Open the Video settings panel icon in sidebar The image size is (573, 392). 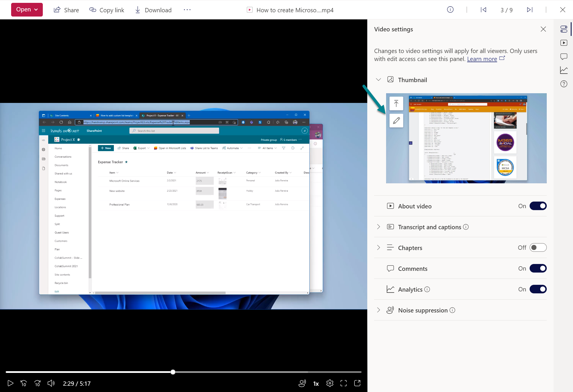[564, 29]
